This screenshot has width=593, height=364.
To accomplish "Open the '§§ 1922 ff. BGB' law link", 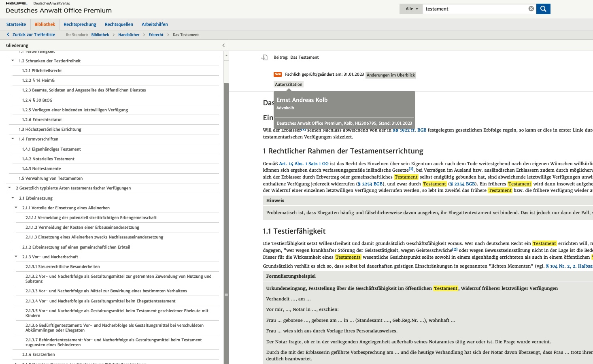I will click(x=409, y=130).
